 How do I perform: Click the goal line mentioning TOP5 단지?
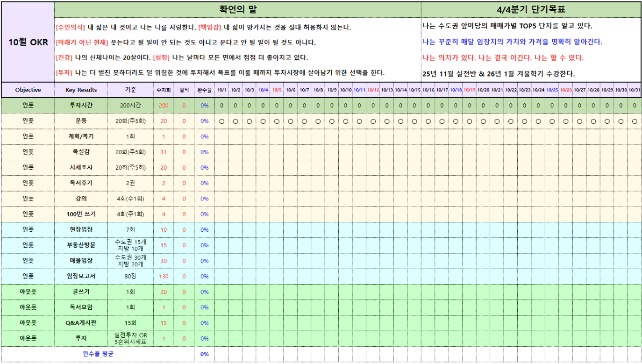click(507, 26)
